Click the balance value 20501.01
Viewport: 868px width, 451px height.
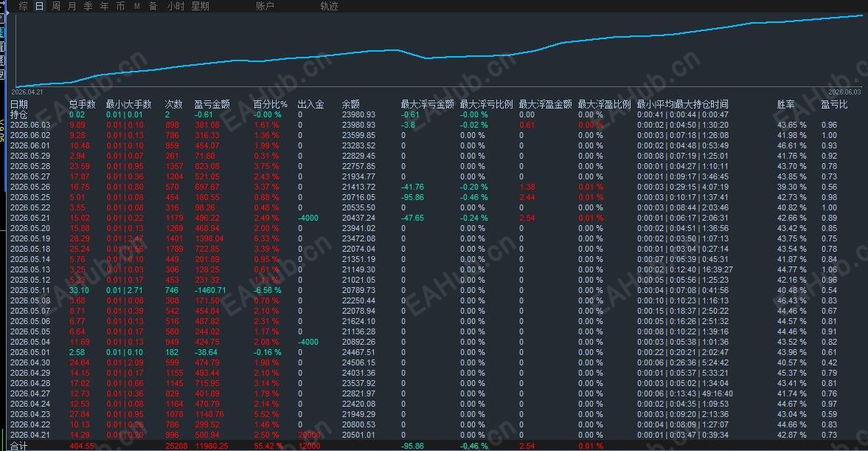358,435
